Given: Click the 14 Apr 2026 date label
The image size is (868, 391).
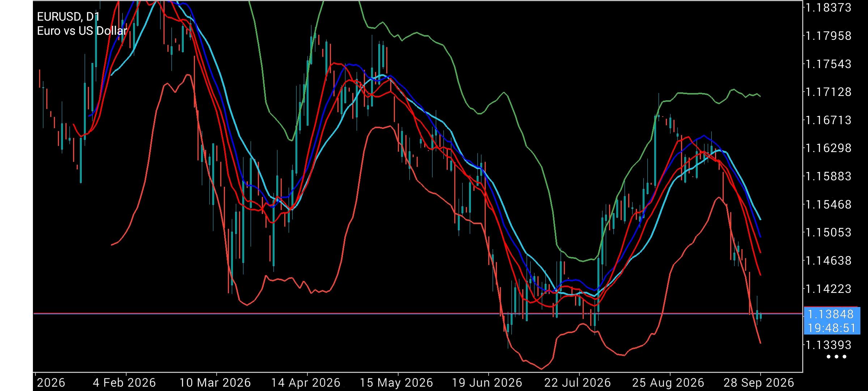Looking at the screenshot, I should 306,383.
